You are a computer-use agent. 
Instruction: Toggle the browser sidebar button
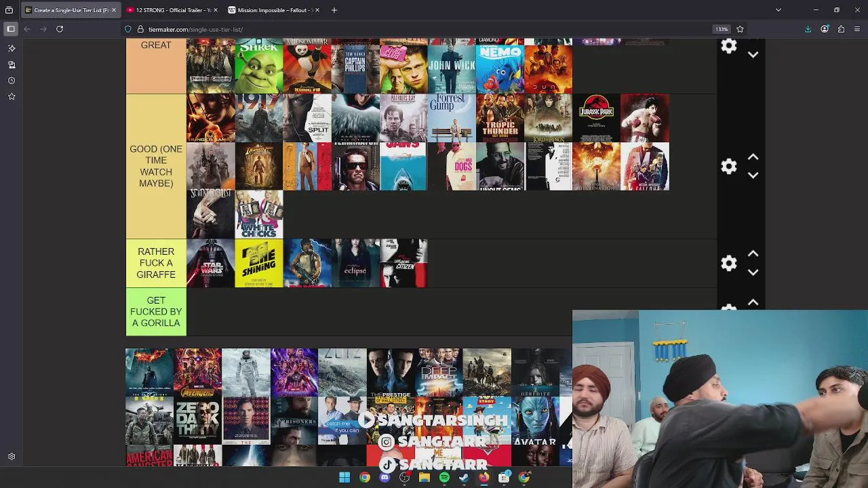(11, 29)
